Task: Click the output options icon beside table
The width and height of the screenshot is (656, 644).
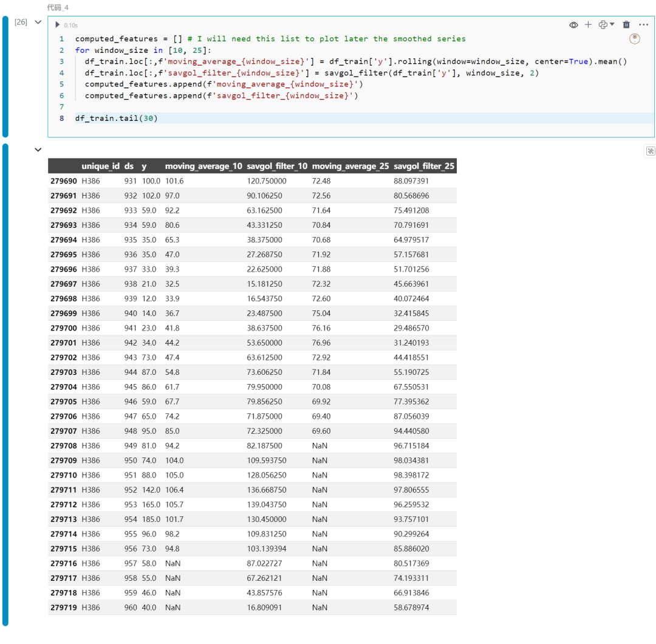Action: [x=650, y=151]
